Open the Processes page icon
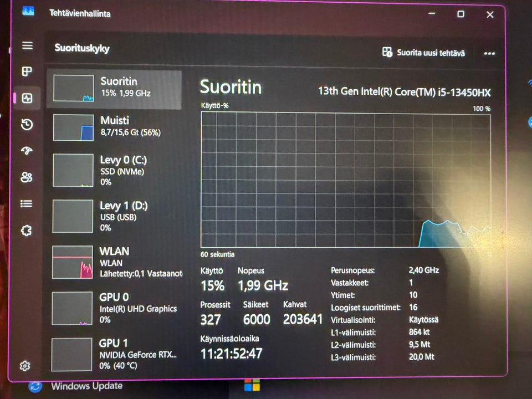 tap(27, 71)
